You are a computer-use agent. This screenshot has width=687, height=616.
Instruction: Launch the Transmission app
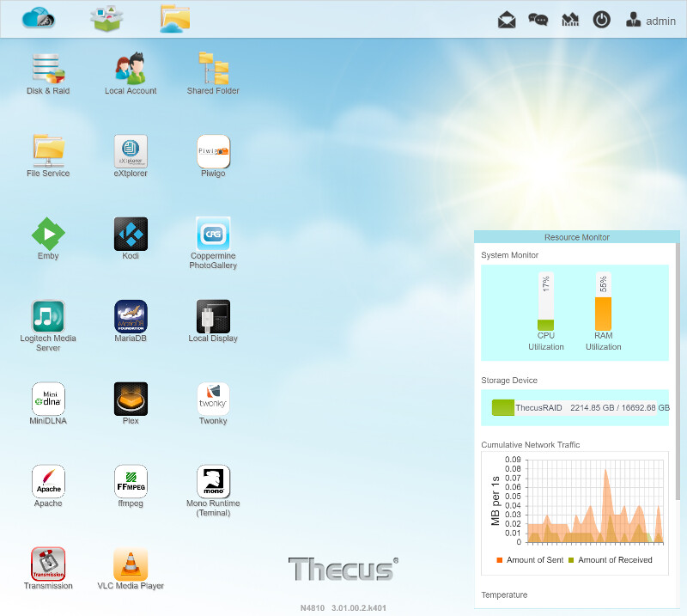[48, 564]
